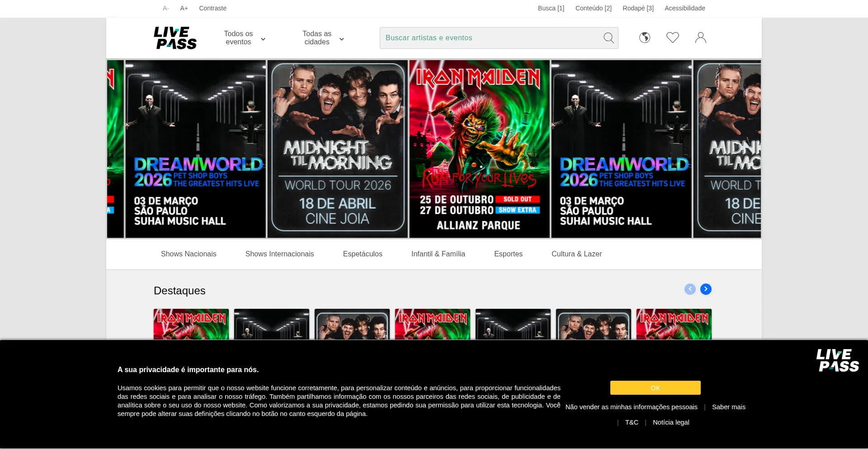Select Espetáculos category

[x=363, y=254]
